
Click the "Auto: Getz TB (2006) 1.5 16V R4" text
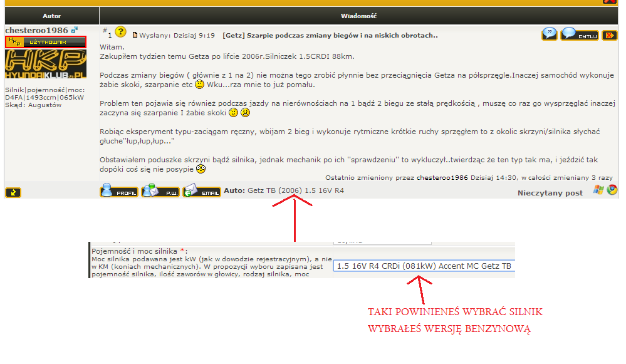[284, 191]
